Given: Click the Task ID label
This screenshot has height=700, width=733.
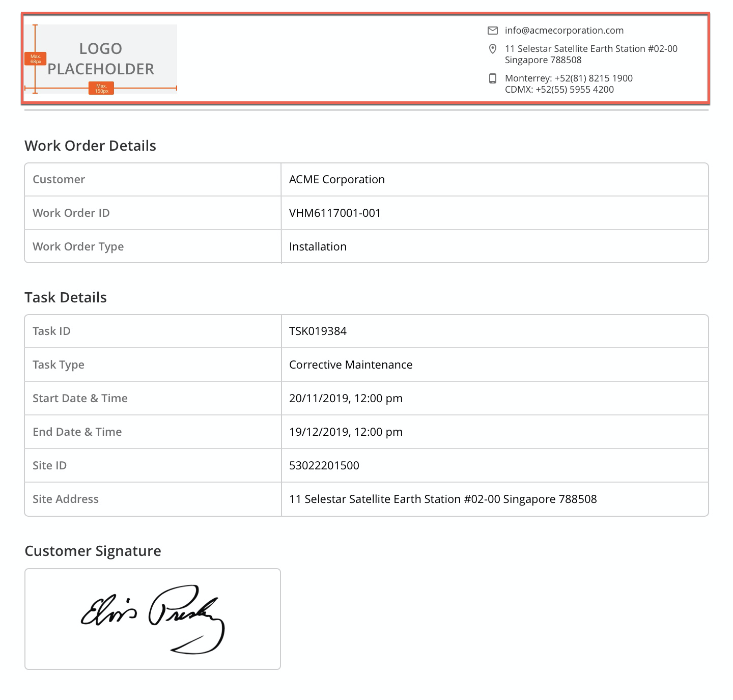Looking at the screenshot, I should [x=51, y=331].
